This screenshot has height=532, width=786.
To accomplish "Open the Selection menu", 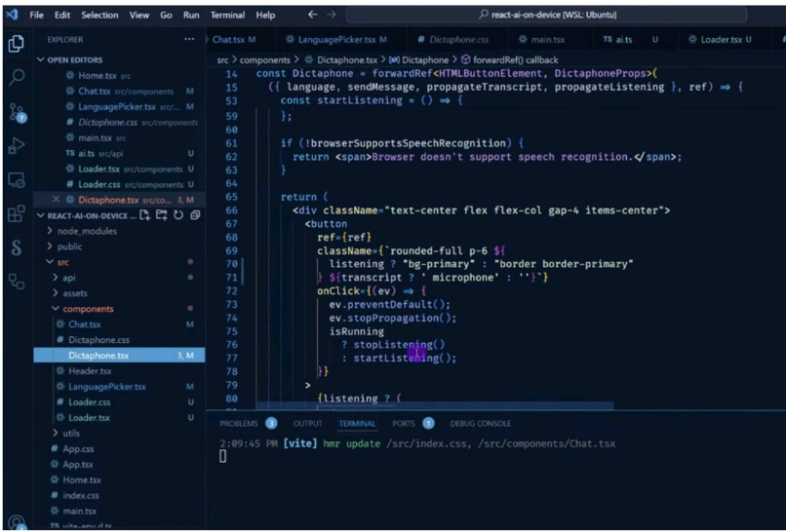I will (99, 15).
